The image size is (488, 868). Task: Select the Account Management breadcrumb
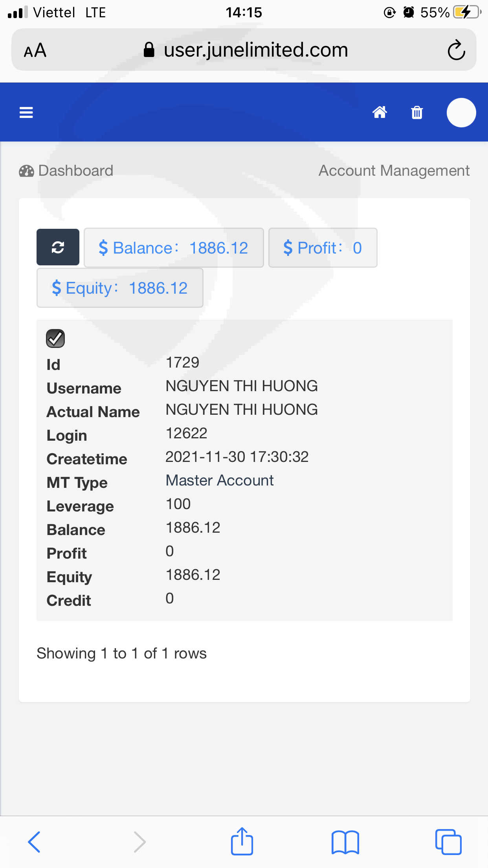(x=394, y=171)
